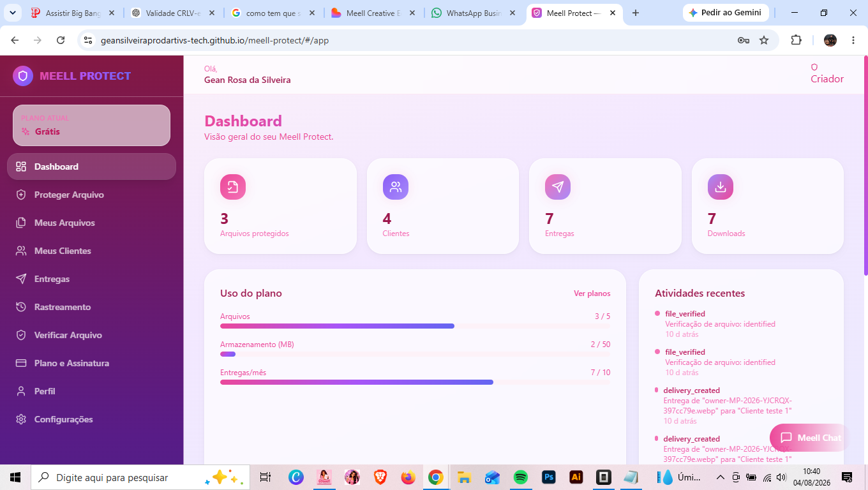
Task: Open the tab search dropdown arrow
Action: click(12, 13)
